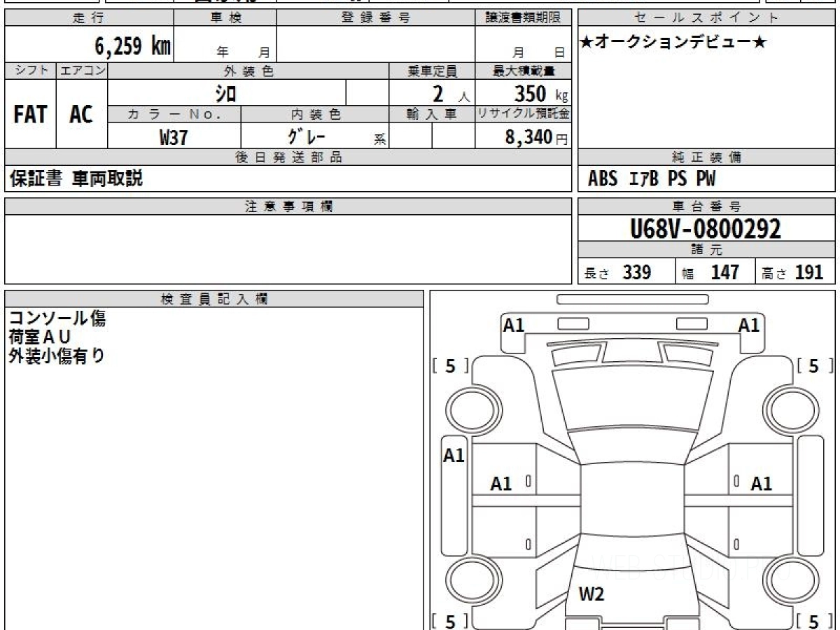The height and width of the screenshot is (630, 840).
Task: Select the 最大積載量 header
Action: [x=524, y=71]
